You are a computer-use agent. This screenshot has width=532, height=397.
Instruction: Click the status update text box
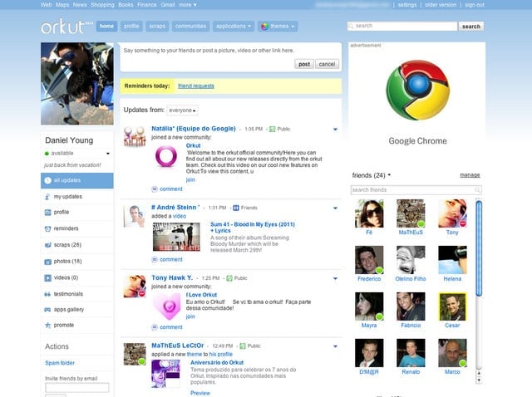click(231, 51)
